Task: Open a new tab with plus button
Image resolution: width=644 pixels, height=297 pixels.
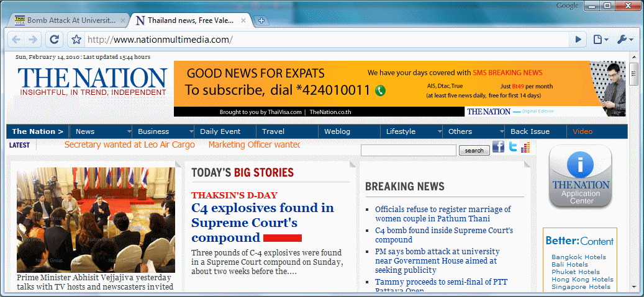Action: 260,20
